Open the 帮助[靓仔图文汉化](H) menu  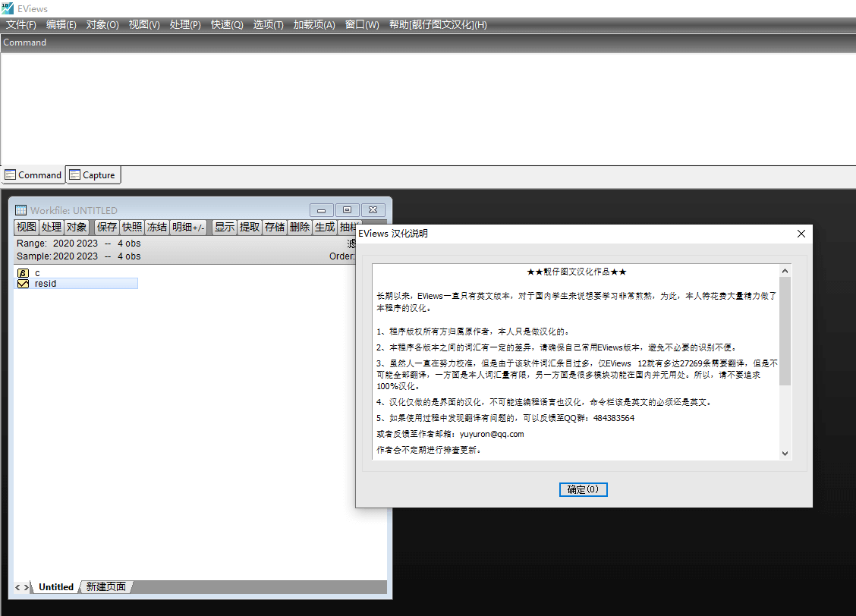(438, 24)
